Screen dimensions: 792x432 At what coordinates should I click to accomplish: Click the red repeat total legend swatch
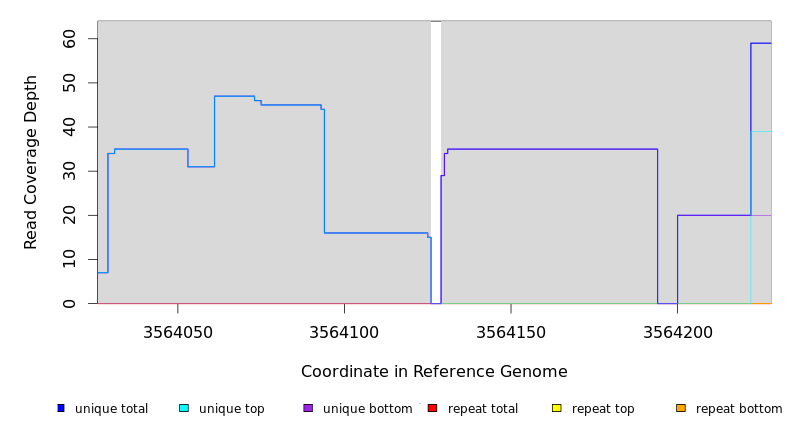(x=432, y=408)
